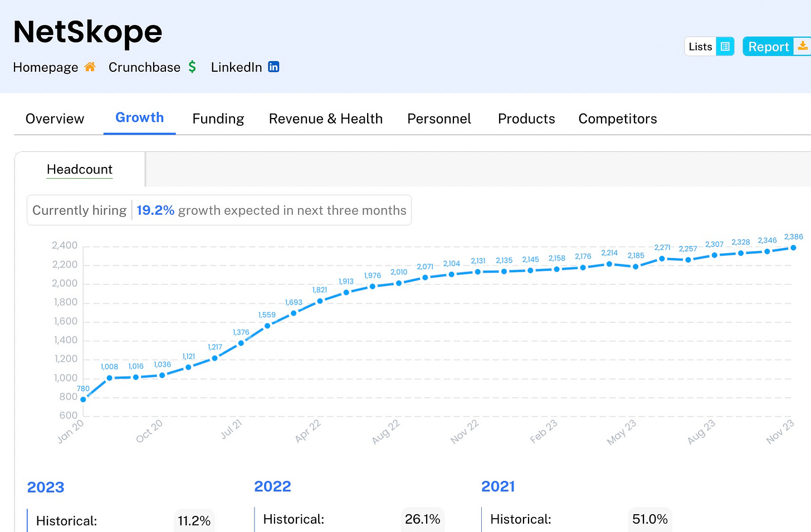This screenshot has width=811, height=532.
Task: Click the 1,559 data point
Action: click(x=267, y=326)
